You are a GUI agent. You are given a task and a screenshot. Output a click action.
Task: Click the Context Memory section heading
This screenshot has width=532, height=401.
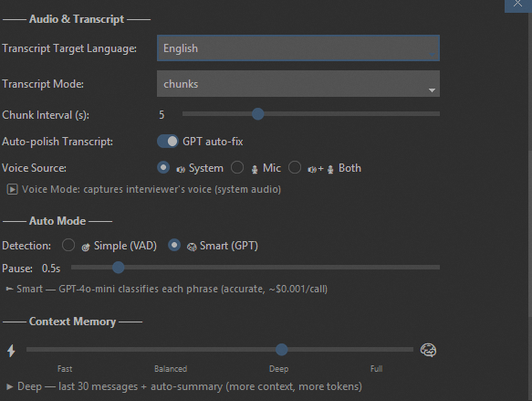click(72, 322)
